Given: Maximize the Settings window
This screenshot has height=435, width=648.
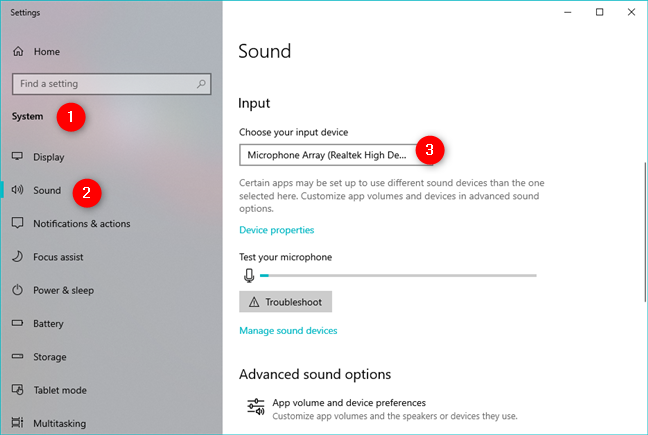Looking at the screenshot, I should point(600,12).
